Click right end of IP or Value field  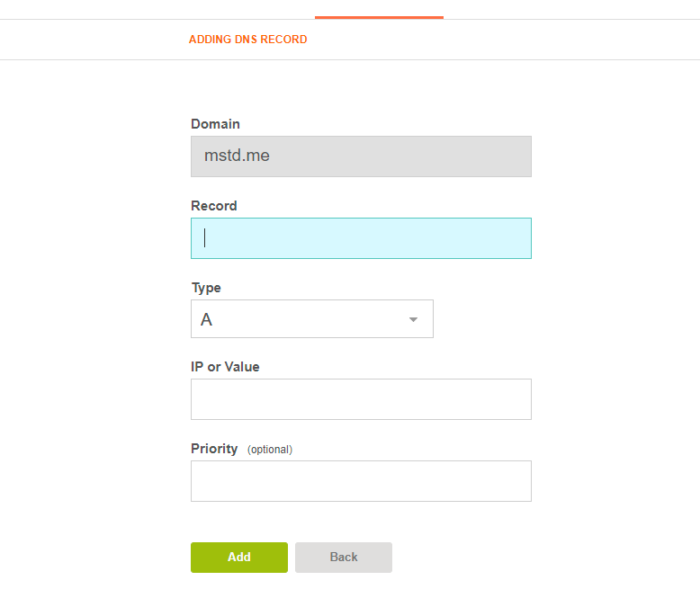(523, 399)
